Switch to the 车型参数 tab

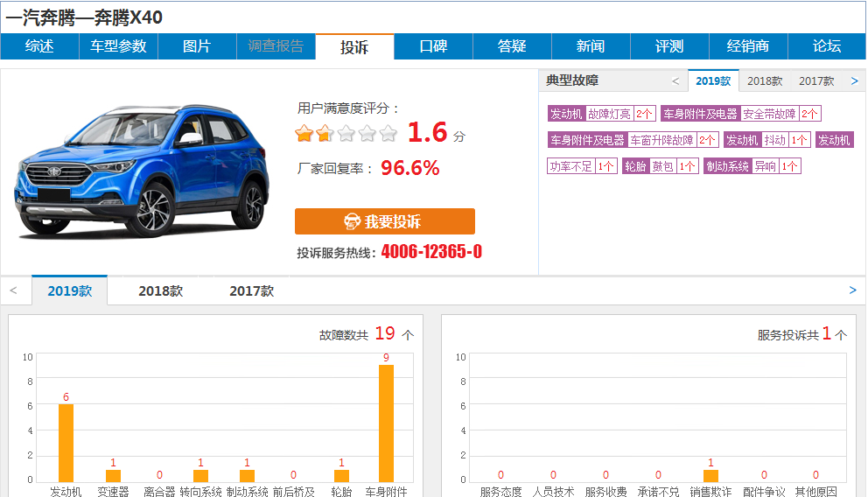tap(118, 46)
